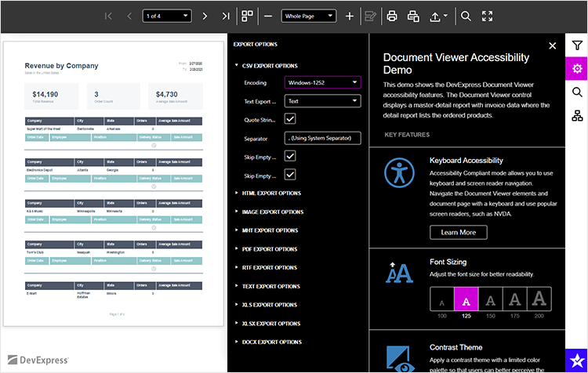Click the Electronics Depot company row
588x373 pixels.
click(114, 170)
